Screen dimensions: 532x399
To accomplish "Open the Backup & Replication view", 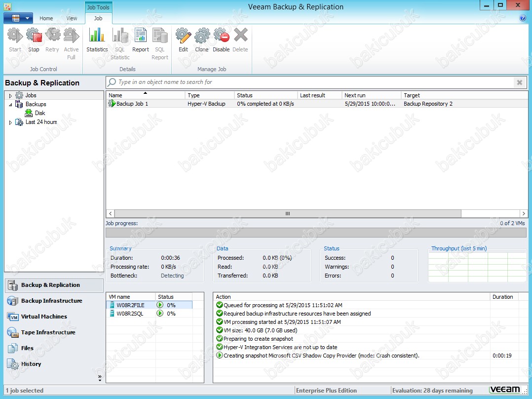I will coord(54,285).
